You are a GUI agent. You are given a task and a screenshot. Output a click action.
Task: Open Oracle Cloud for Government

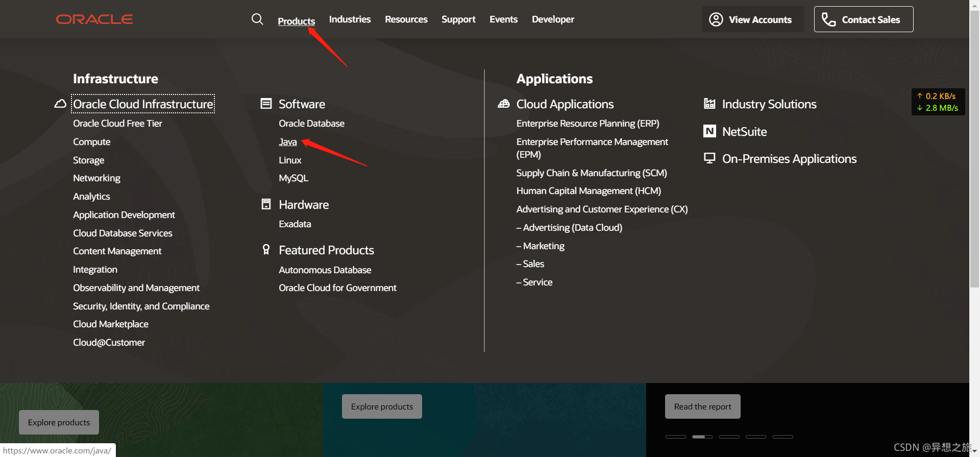(x=337, y=288)
